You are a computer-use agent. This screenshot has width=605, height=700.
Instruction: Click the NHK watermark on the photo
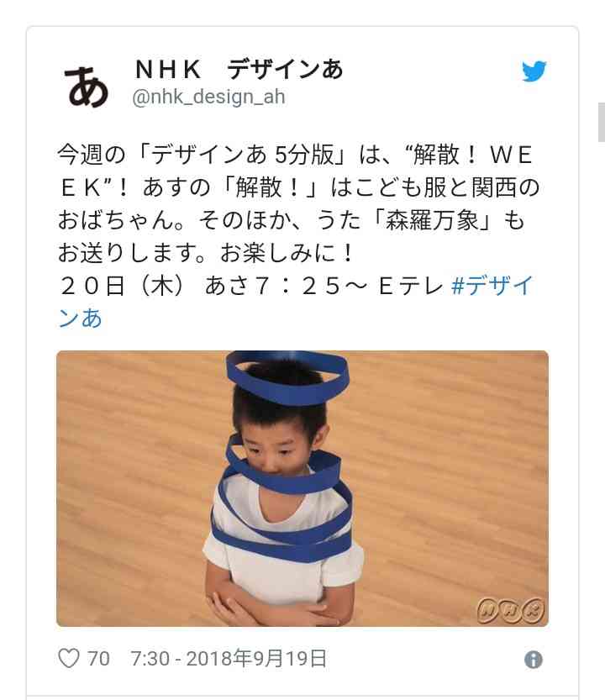[511, 610]
